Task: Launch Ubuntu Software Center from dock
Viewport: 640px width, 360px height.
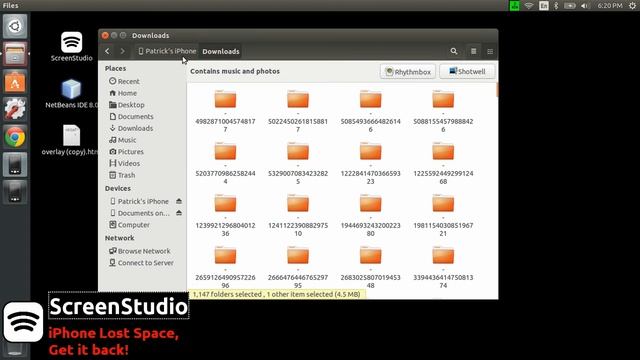Action: click(15, 82)
